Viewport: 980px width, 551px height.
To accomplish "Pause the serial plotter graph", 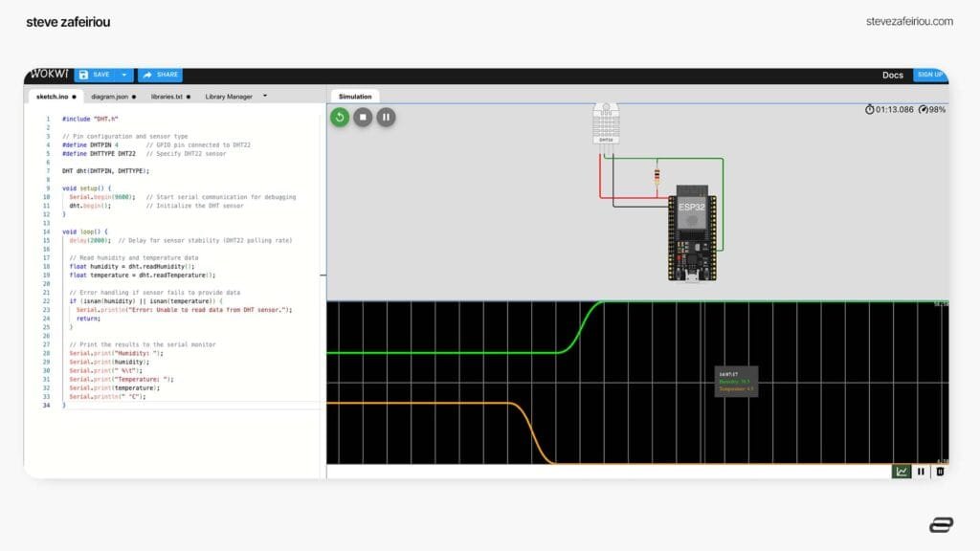I will [x=921, y=472].
